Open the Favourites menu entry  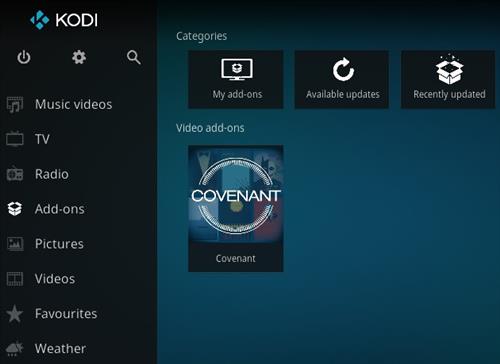66,314
